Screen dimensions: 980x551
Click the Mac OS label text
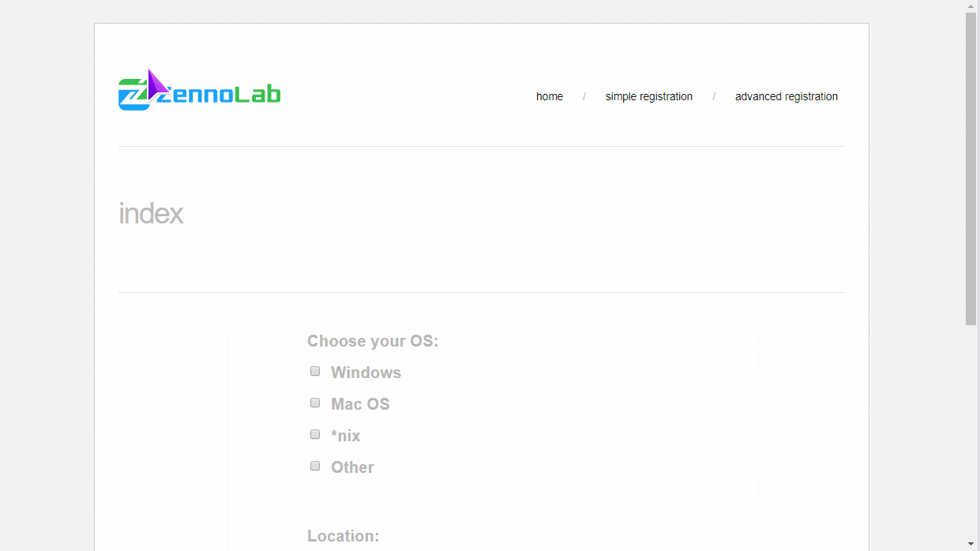point(360,403)
